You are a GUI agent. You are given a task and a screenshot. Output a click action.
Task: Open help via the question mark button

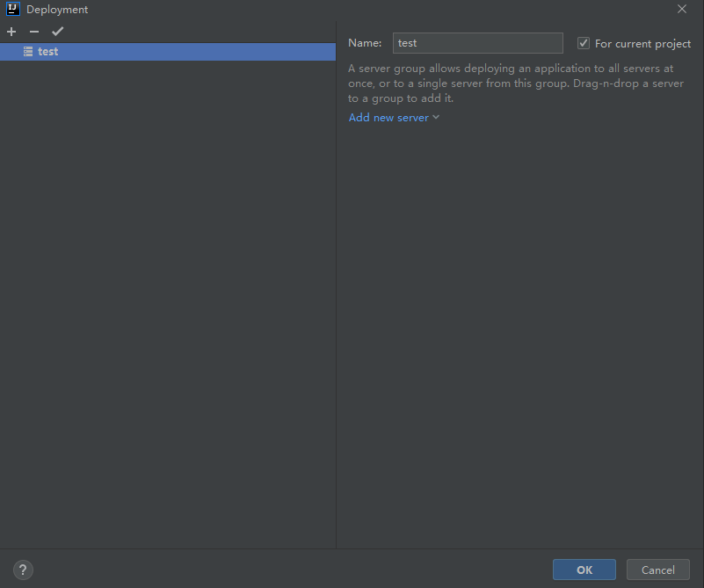click(x=23, y=570)
